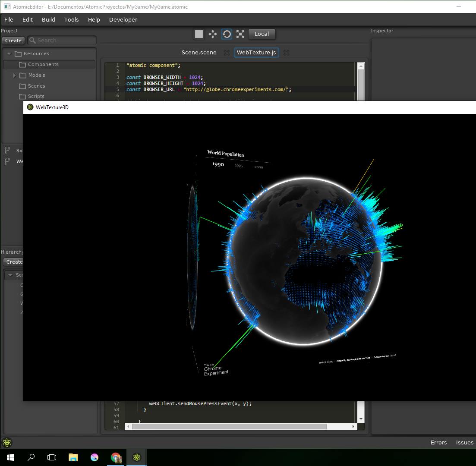Image resolution: width=476 pixels, height=466 pixels.
Task: Close the Scene.scene tab
Action: pyautogui.click(x=227, y=53)
